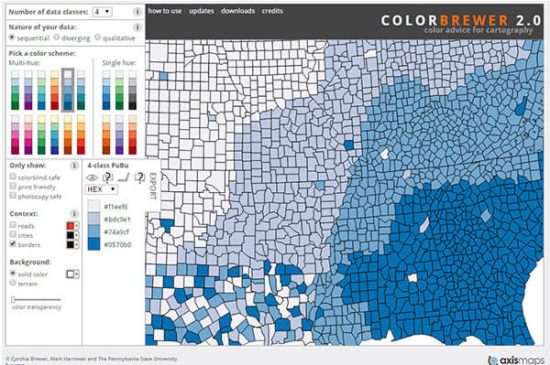
Task: Enable the photocopy safe checkbox
Action: tap(13, 195)
